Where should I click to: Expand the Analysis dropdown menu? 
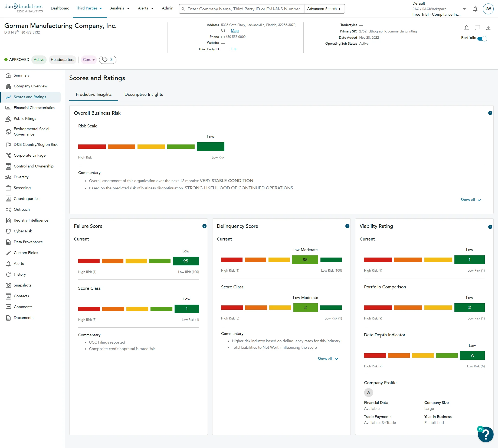pyautogui.click(x=120, y=8)
